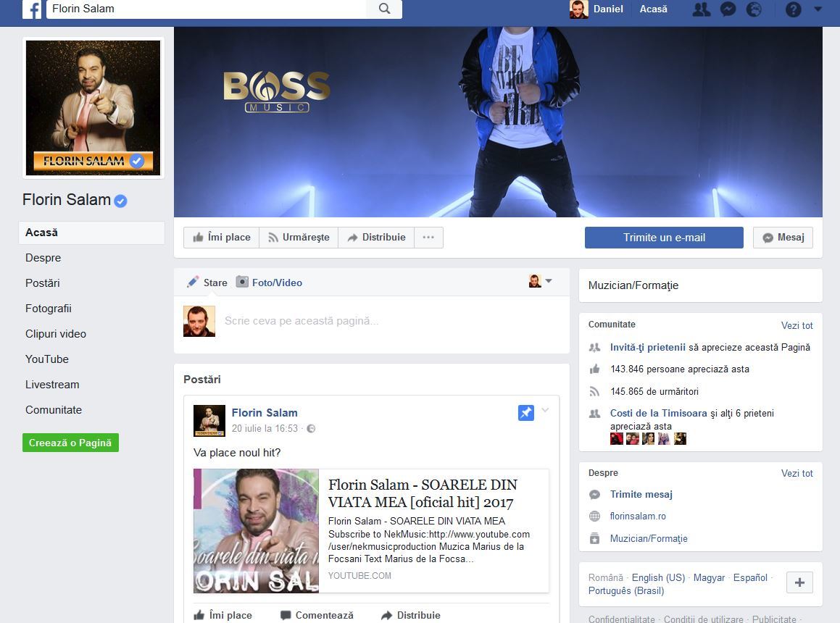Open the florinsalam.ro website link

point(638,517)
